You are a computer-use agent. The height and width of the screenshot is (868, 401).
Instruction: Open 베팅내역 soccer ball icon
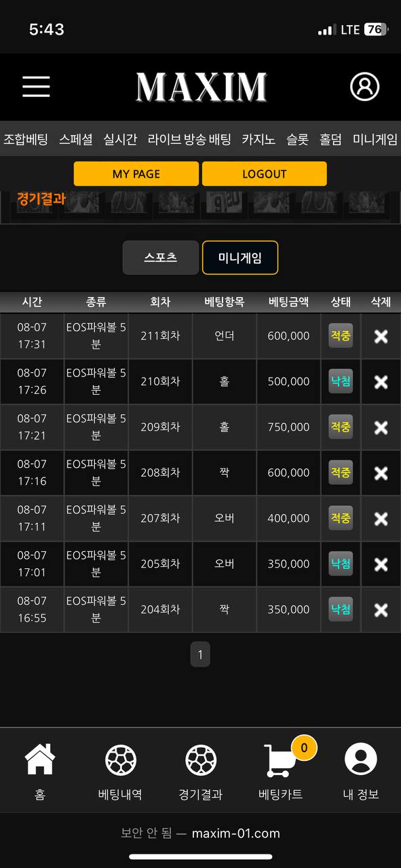[x=121, y=760]
